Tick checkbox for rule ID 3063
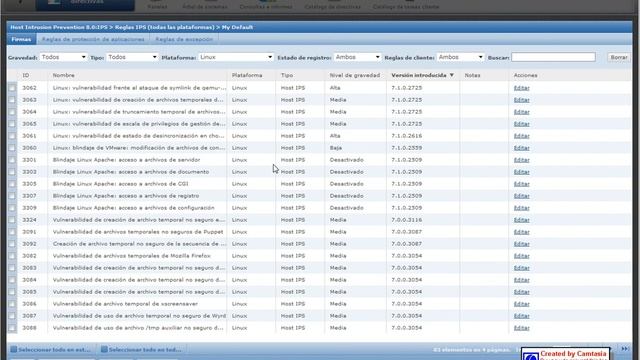Screen dimensions: 640x360 click(x=12, y=100)
